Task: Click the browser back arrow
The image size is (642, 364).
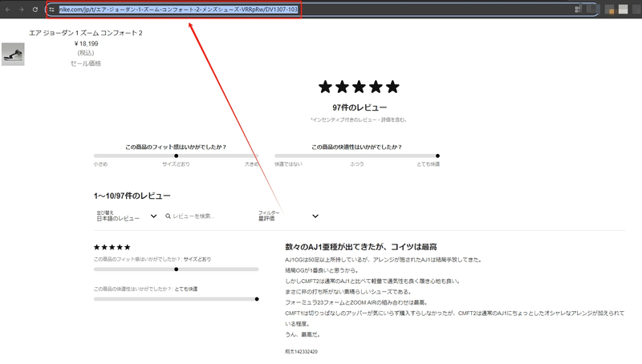Action: (x=8, y=10)
